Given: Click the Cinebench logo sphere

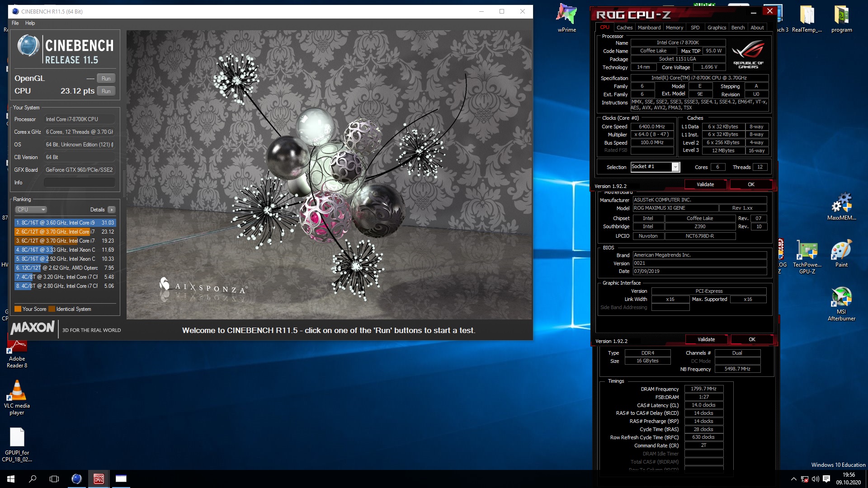Looking at the screenshot, I should click(28, 46).
